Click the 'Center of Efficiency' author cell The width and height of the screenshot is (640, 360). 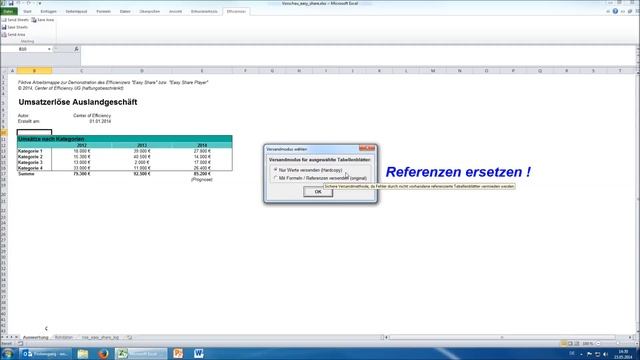point(92,116)
